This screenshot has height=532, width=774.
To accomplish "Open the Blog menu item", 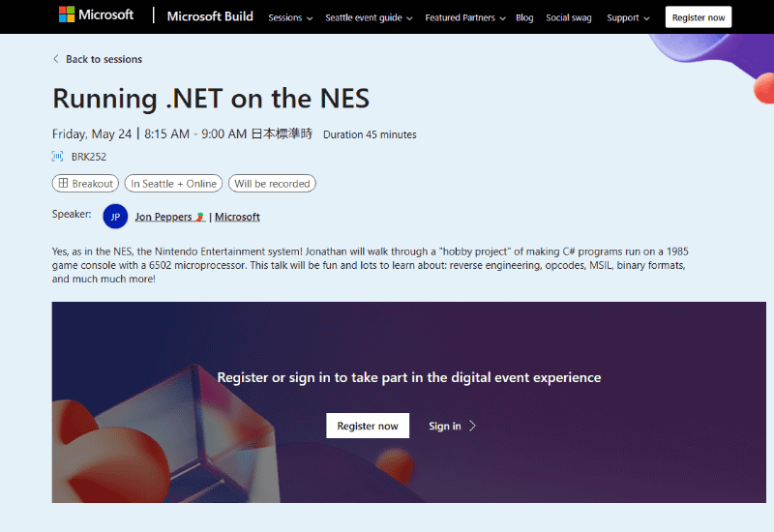I will click(524, 17).
